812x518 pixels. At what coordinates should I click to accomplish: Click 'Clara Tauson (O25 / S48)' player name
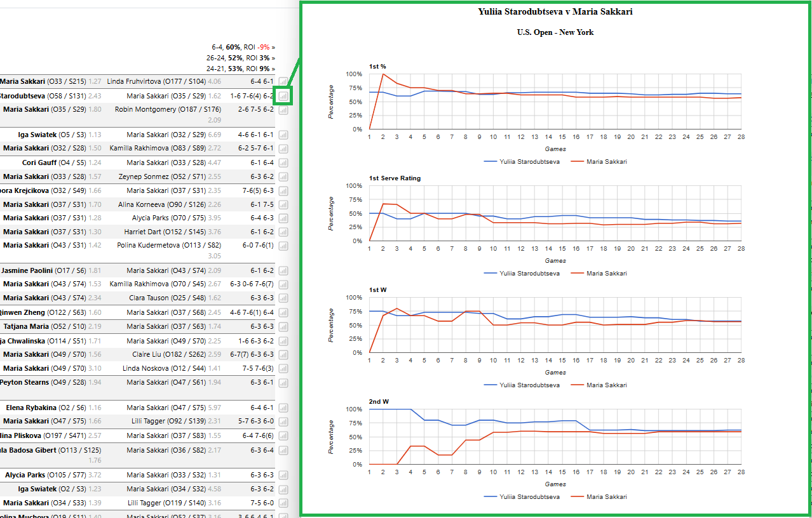[x=168, y=298]
